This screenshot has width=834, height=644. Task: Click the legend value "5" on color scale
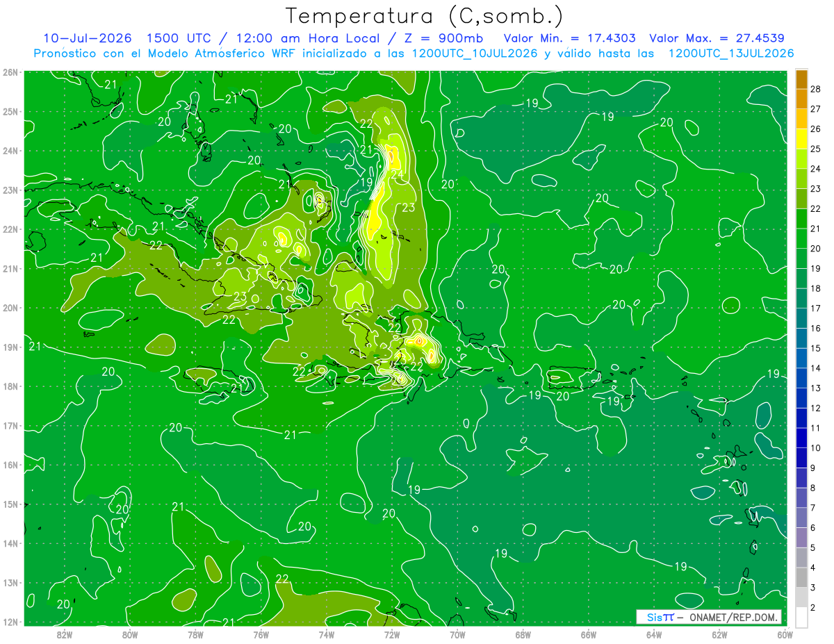tap(813, 547)
